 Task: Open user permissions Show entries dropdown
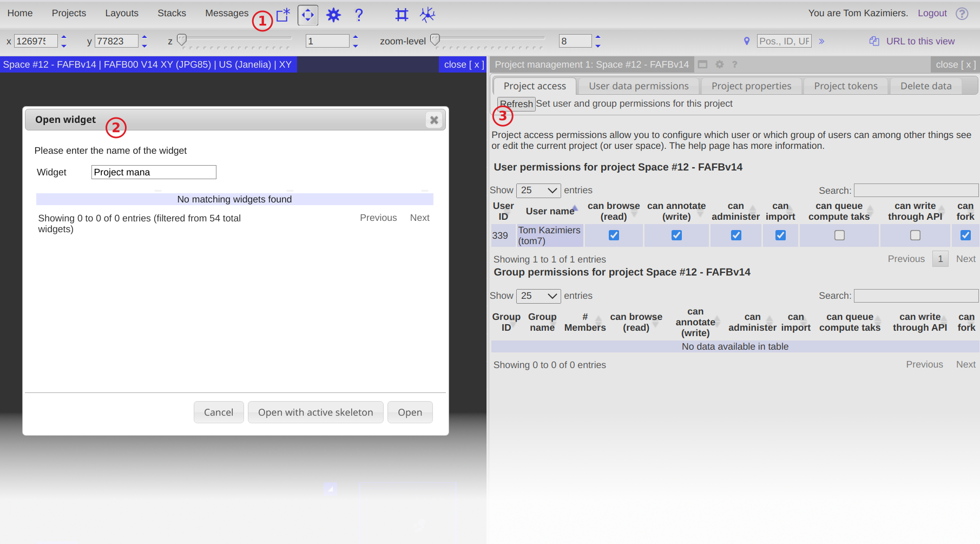tap(538, 191)
